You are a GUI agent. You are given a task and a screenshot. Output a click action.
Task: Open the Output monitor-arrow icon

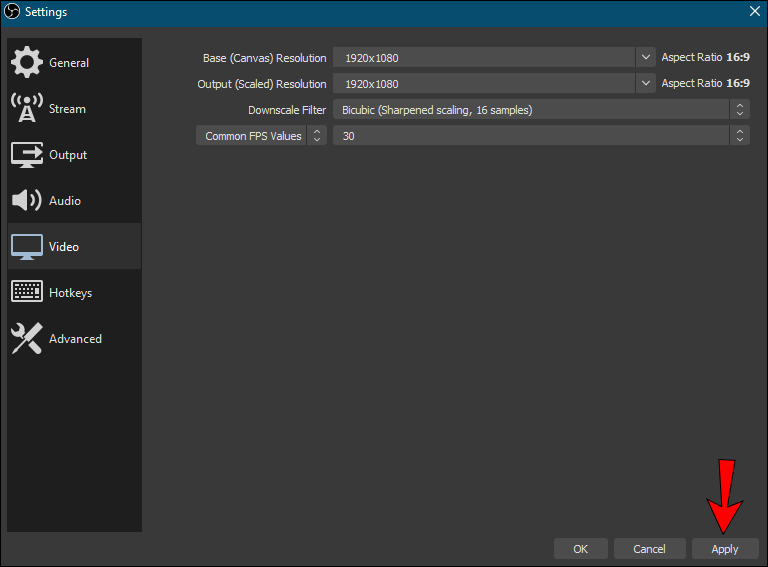[x=26, y=155]
